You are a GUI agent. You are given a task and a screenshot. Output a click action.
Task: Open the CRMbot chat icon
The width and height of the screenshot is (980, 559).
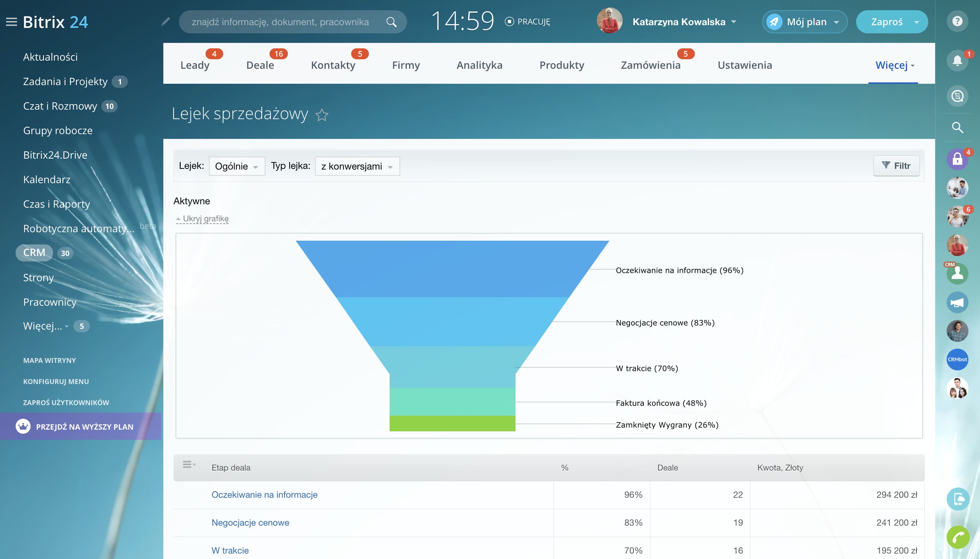[x=957, y=360]
